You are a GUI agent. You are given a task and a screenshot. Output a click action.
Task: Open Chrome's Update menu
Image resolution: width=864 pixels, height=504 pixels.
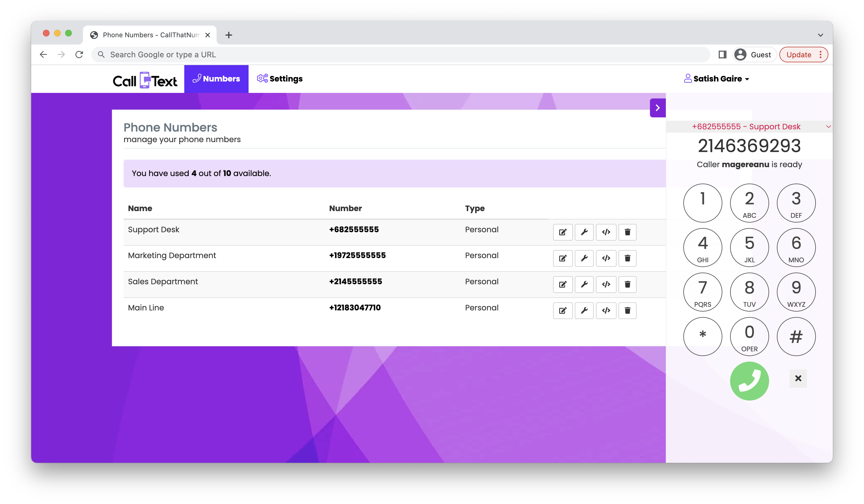click(804, 55)
